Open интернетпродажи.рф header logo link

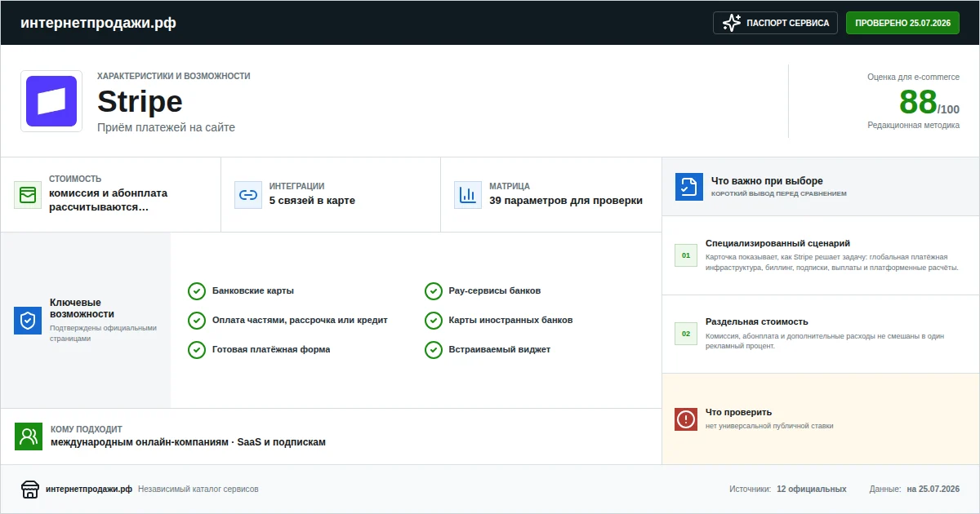[98, 23]
